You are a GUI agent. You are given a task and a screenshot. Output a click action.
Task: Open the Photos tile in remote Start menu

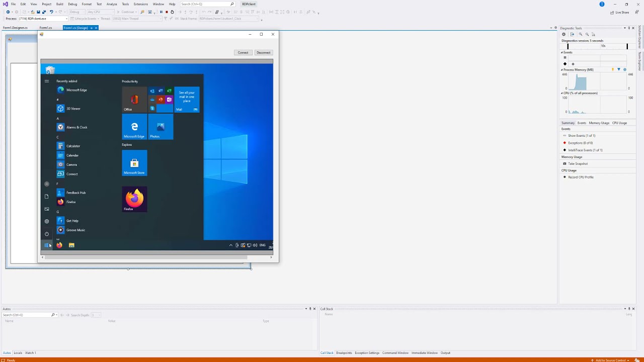160,127
